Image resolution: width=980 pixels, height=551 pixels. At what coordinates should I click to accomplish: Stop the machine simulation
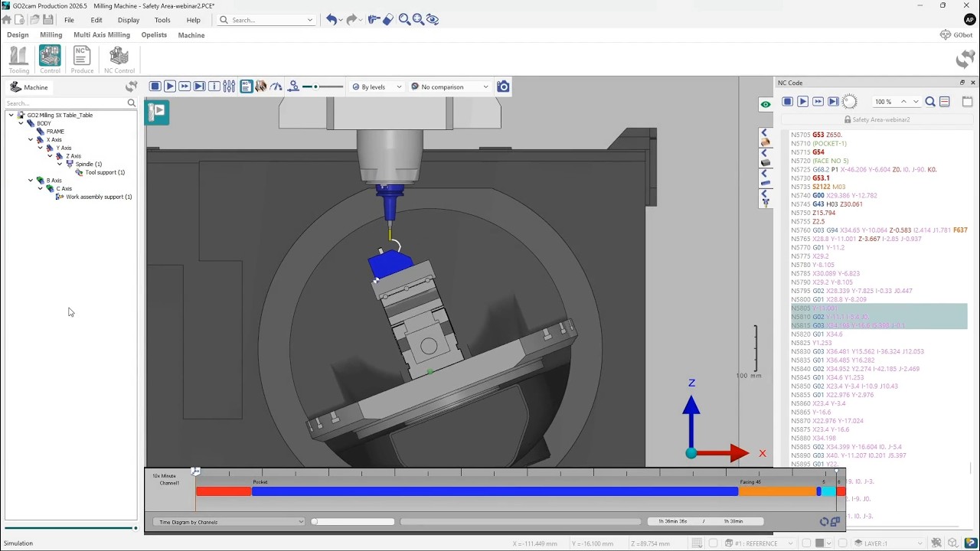tap(155, 86)
